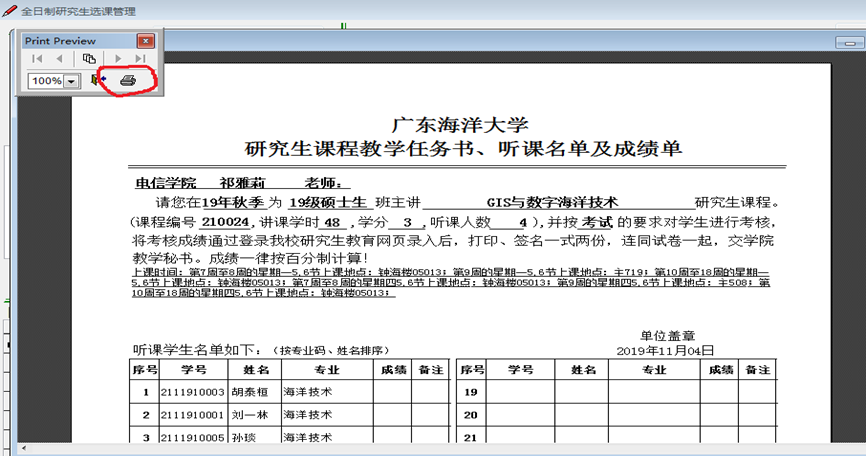
Task: Click the pencil app icon in title bar
Action: point(10,10)
